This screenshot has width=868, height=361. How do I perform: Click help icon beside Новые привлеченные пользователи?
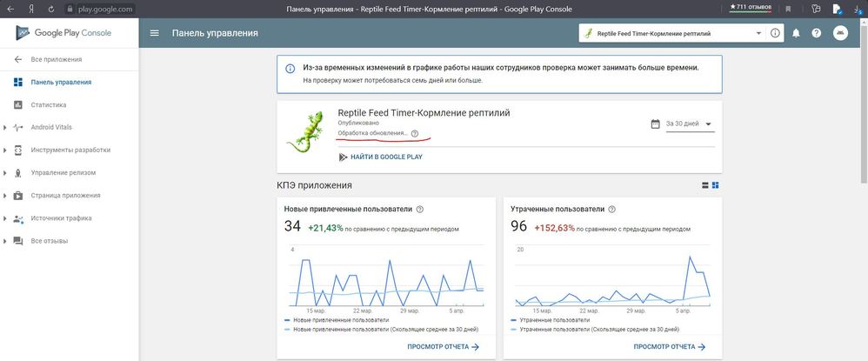click(x=420, y=209)
